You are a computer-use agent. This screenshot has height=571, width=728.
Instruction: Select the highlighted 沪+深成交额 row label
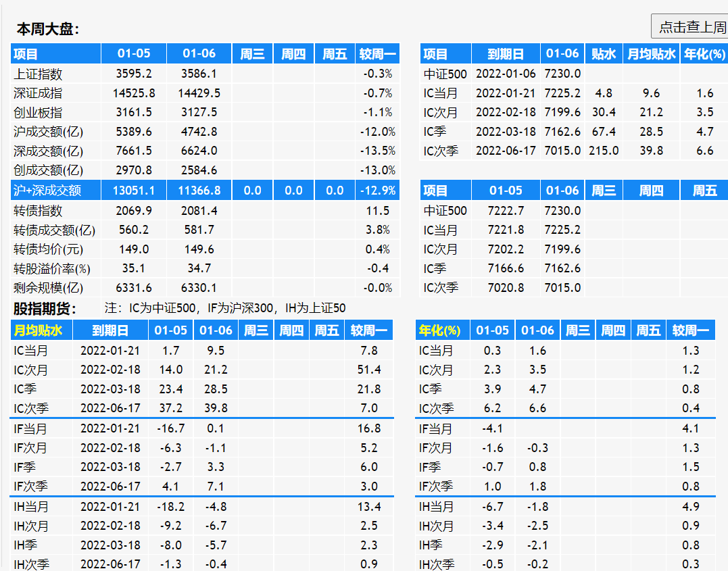pos(47,191)
